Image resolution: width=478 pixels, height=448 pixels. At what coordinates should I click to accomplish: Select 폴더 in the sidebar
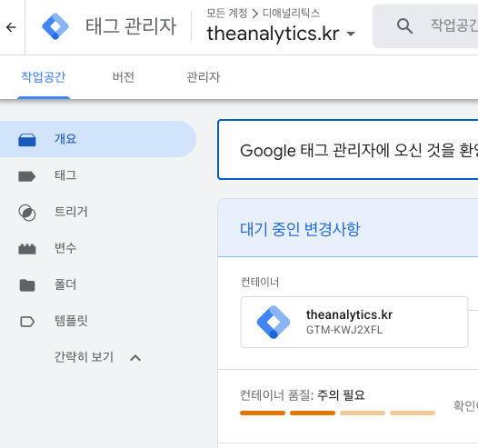97,284
